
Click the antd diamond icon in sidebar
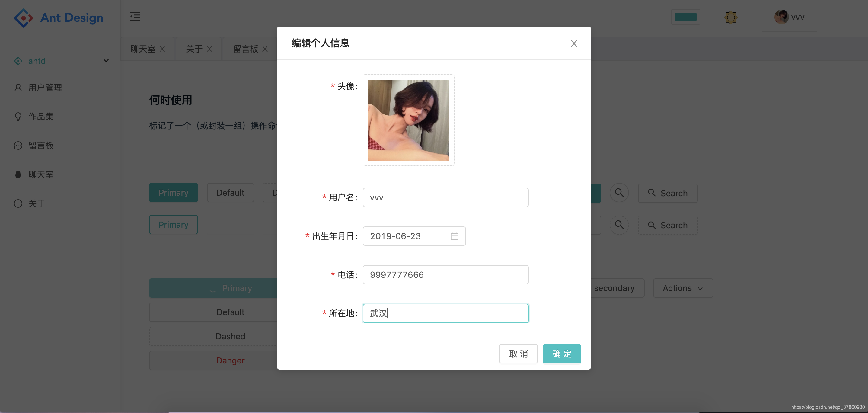[18, 61]
